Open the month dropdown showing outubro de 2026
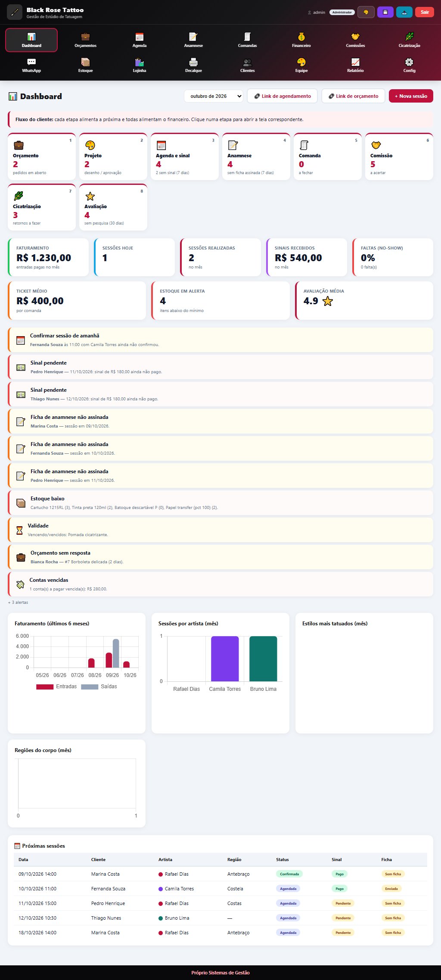441x980 pixels. 214,96
